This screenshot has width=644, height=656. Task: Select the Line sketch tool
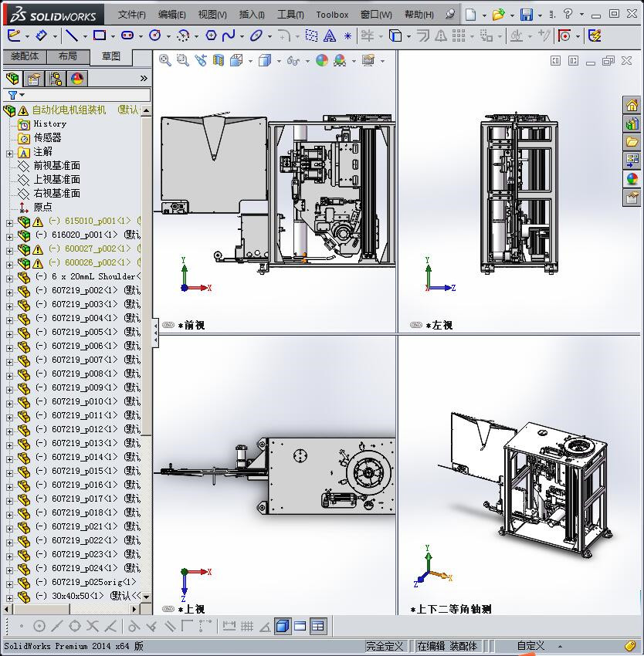coord(71,36)
